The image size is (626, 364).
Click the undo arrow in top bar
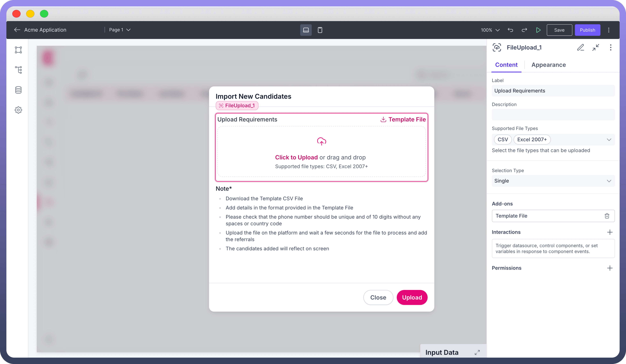tap(510, 30)
